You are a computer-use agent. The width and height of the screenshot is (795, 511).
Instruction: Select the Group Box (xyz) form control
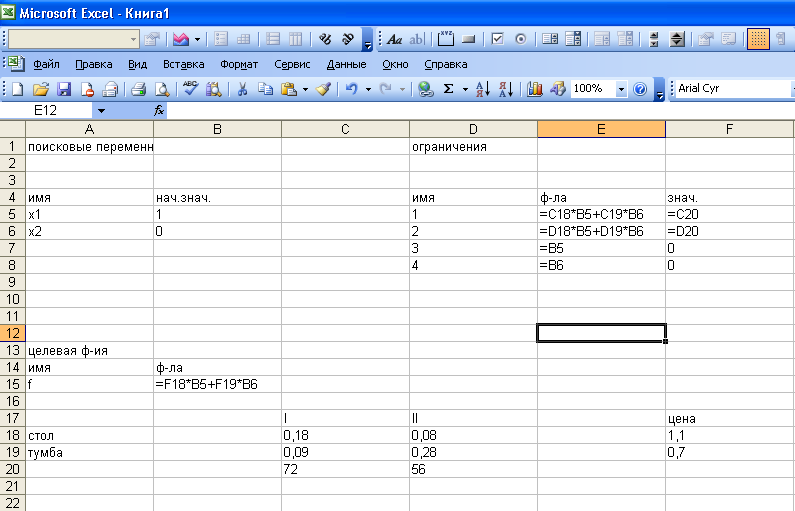point(446,39)
